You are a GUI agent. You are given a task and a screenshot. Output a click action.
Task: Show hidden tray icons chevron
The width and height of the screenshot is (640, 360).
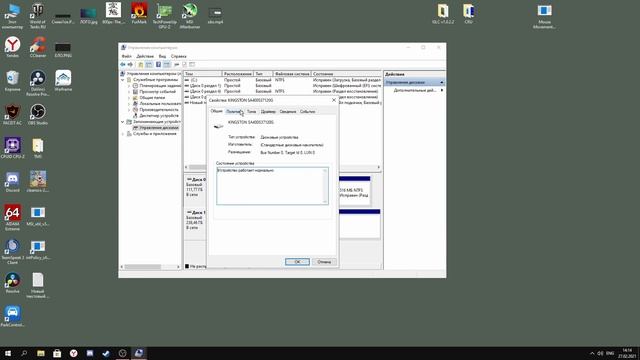click(x=592, y=353)
